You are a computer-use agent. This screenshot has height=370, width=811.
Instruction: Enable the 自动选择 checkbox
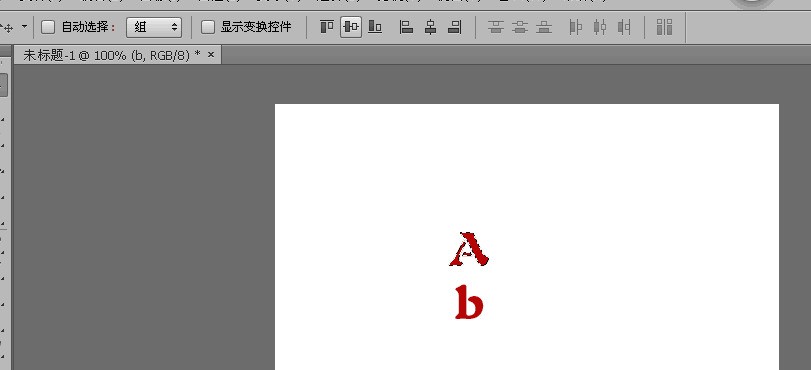(x=48, y=27)
